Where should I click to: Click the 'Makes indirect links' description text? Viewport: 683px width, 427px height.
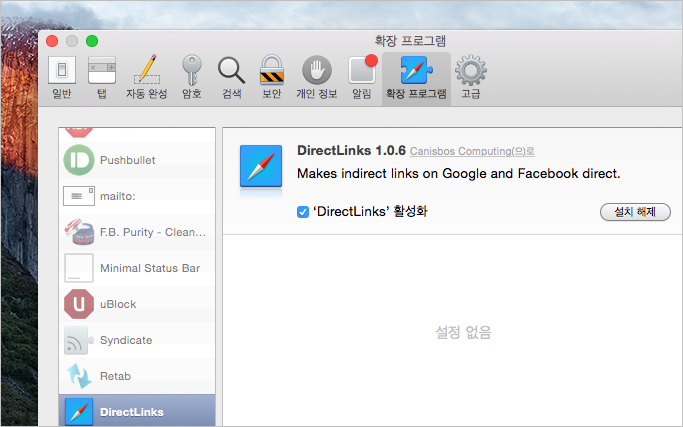pos(459,174)
